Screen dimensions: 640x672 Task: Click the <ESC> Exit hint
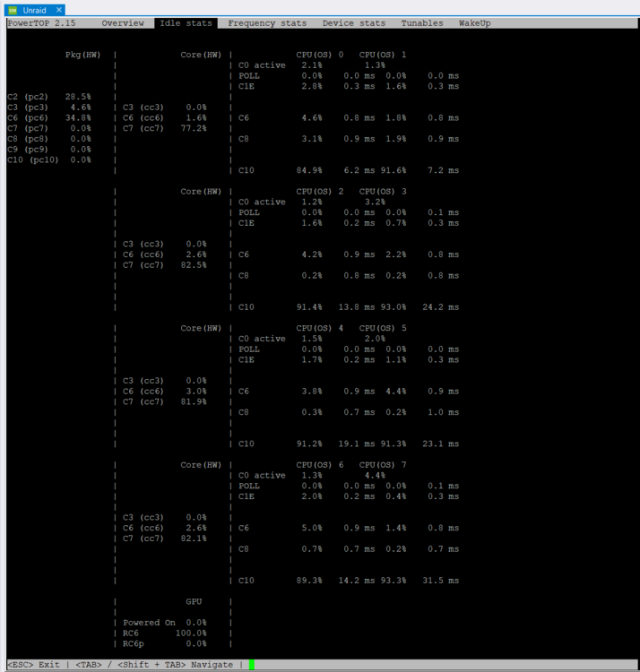pyautogui.click(x=33, y=665)
